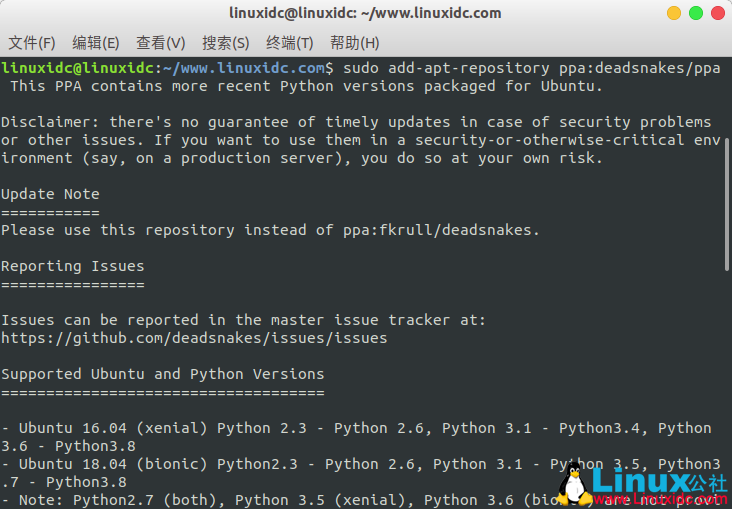This screenshot has height=509, width=732.
Task: Open the 终端(T) menu
Action: (289, 43)
